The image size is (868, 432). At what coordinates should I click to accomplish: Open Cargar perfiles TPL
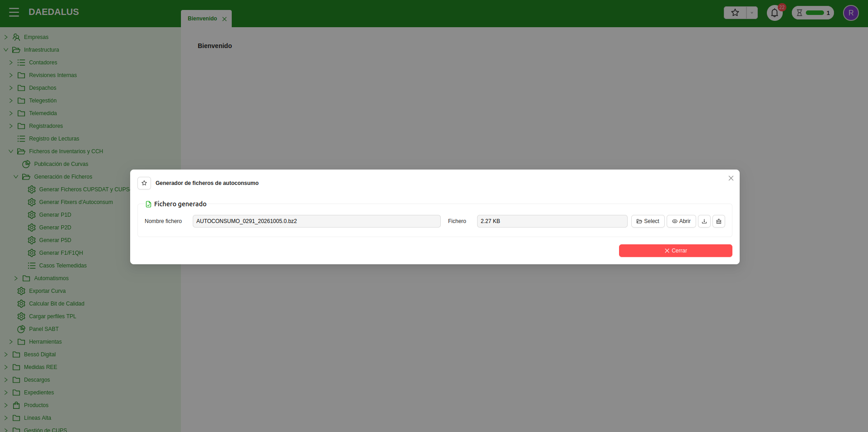tap(53, 316)
